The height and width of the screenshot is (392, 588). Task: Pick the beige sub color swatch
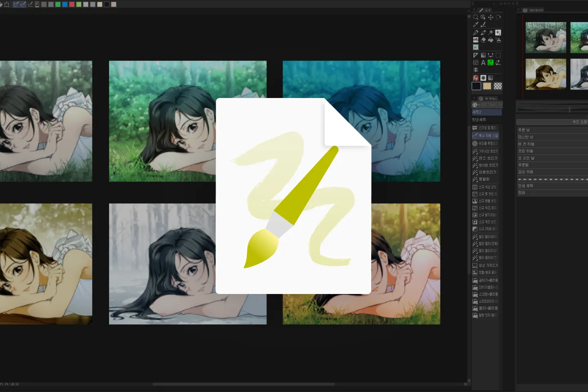(x=487, y=86)
